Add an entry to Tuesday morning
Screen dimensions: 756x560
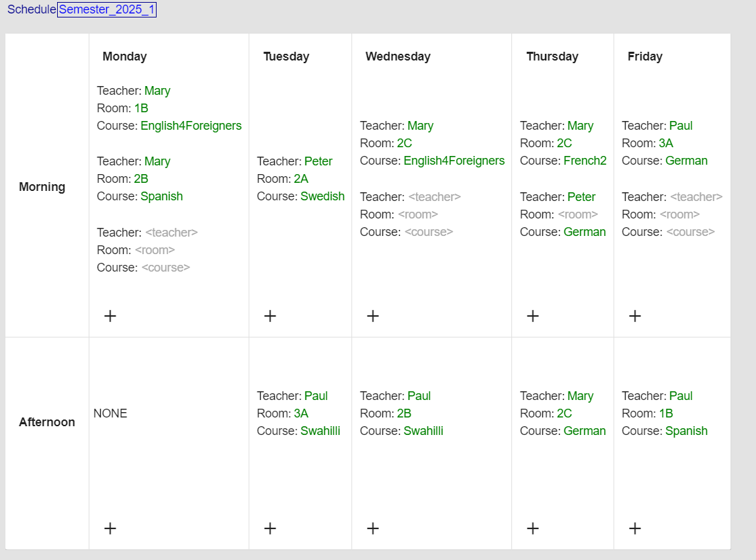click(269, 315)
